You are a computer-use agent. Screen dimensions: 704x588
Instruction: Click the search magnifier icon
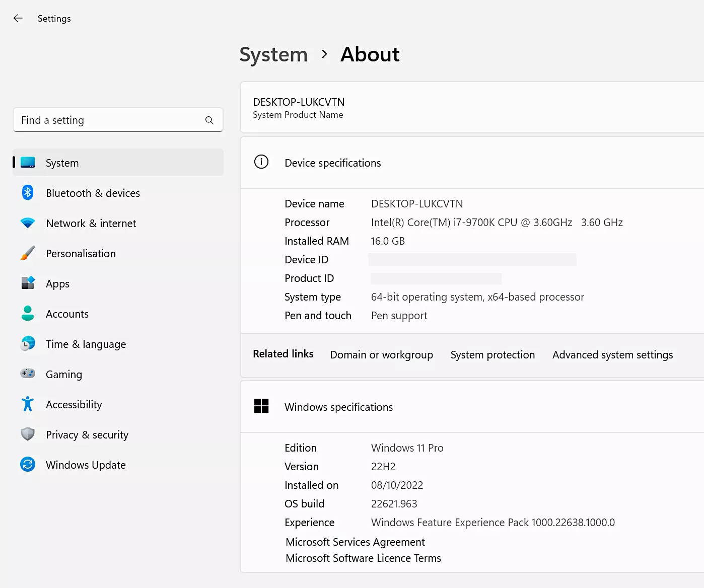click(x=209, y=120)
